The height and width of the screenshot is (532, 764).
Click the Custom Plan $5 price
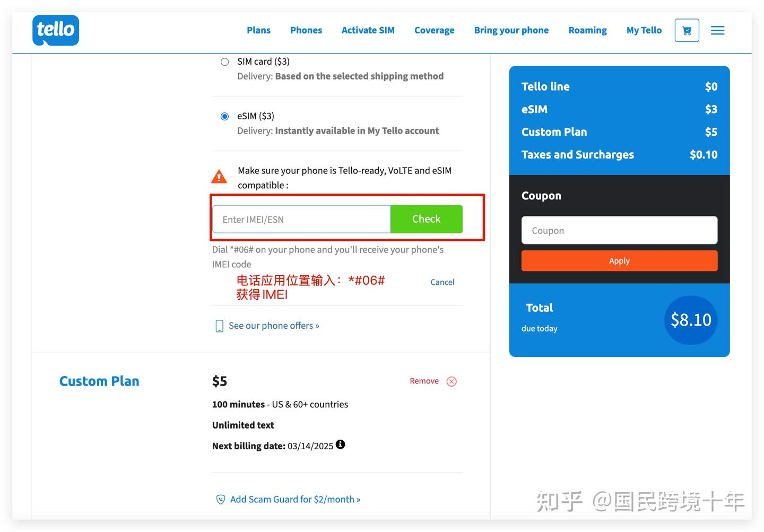220,381
